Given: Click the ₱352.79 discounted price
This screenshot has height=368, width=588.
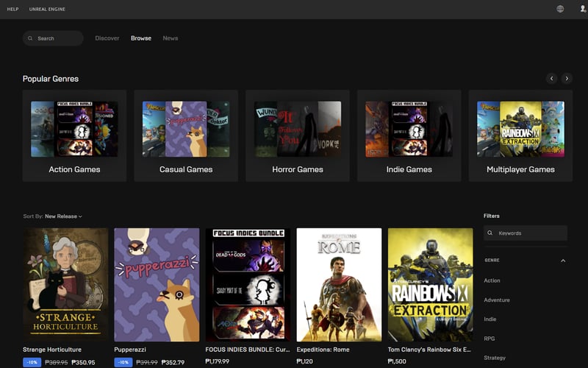Looking at the screenshot, I should tap(173, 362).
